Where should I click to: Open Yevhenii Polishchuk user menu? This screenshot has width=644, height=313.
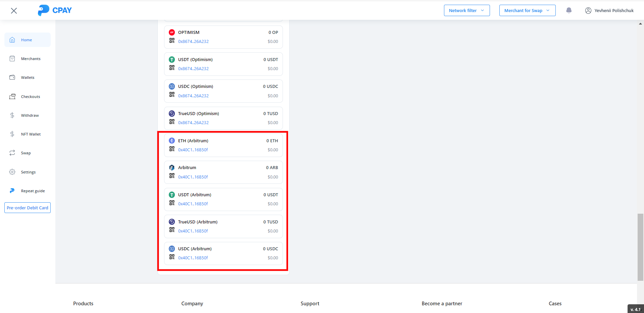click(x=609, y=10)
